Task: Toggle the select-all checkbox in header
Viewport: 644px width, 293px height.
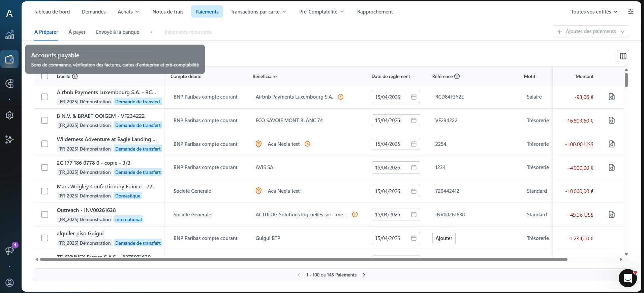Action: (x=44, y=76)
